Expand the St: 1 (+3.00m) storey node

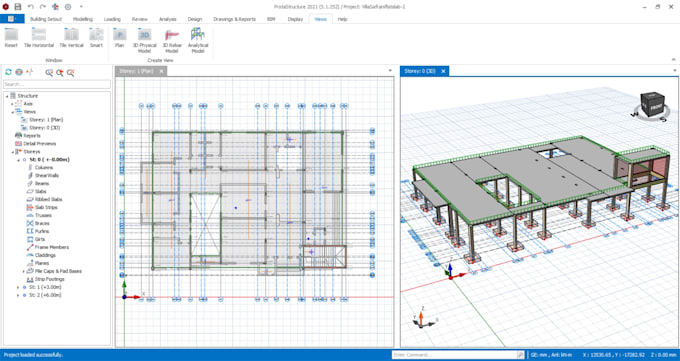[x=18, y=287]
